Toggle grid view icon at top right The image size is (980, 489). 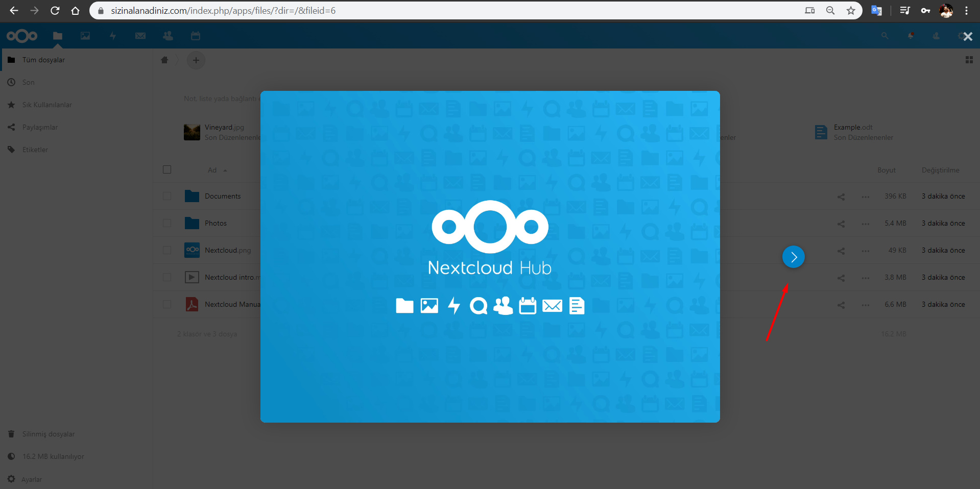(969, 60)
